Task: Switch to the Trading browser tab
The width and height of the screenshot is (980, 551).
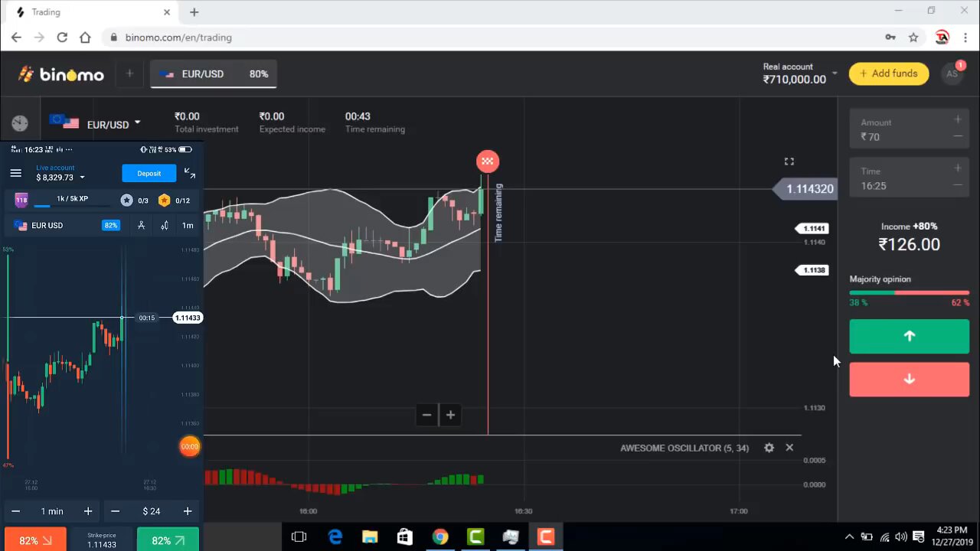Action: pyautogui.click(x=93, y=12)
